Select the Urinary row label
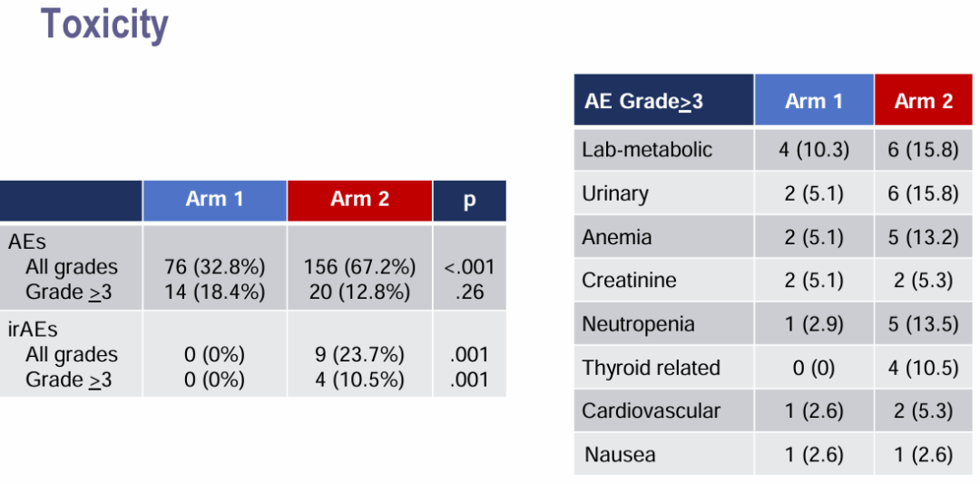The image size is (980, 484). 615,193
